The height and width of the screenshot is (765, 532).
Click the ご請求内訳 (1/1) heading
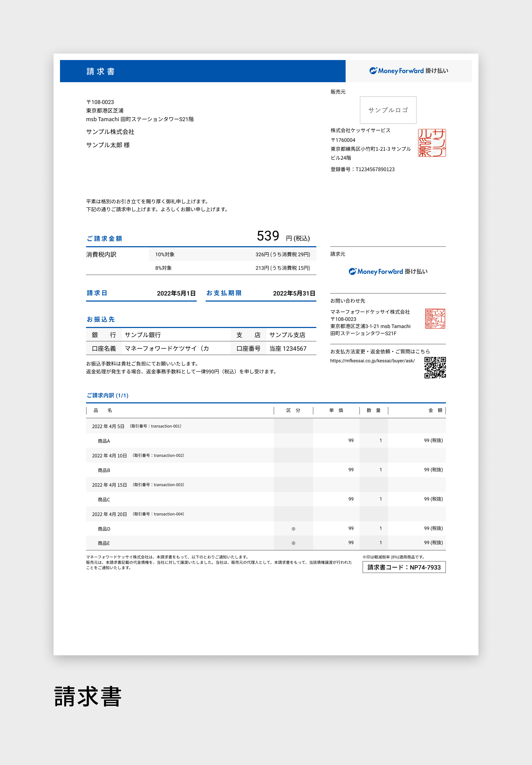pos(107,396)
